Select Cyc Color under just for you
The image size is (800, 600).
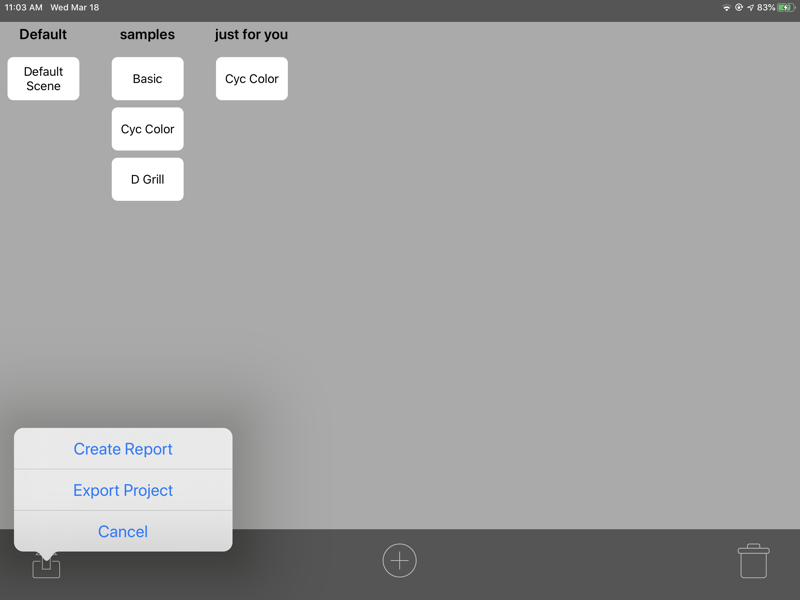pos(251,79)
